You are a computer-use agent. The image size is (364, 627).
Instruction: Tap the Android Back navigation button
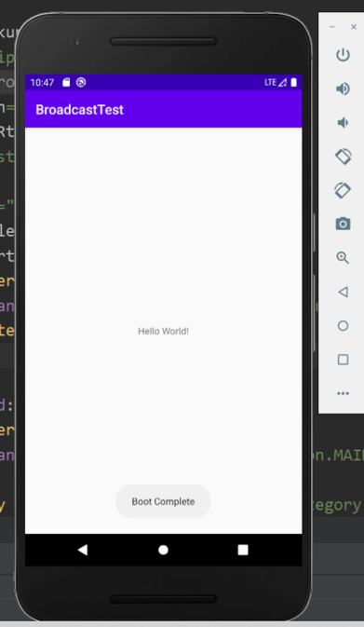click(83, 550)
